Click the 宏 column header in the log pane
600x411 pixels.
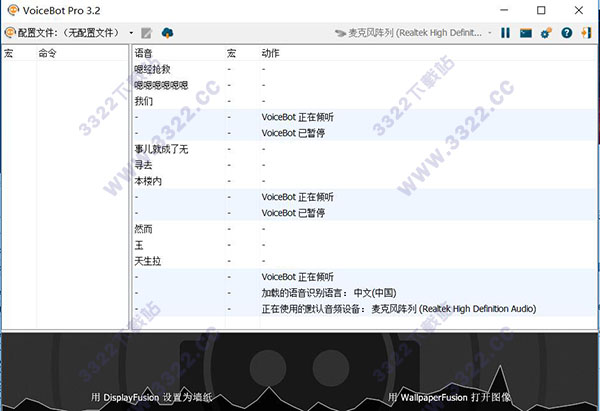click(x=231, y=53)
